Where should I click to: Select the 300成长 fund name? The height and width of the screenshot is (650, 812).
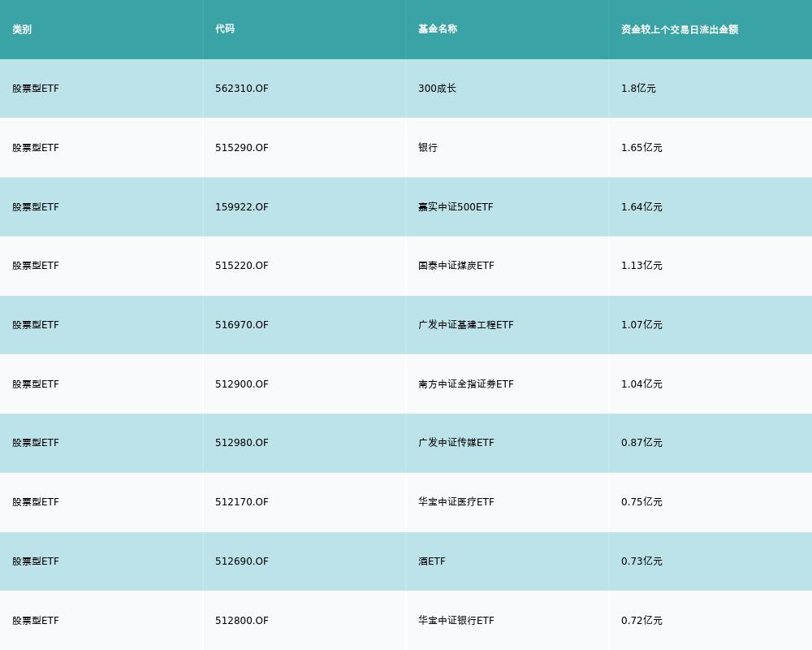pyautogui.click(x=437, y=89)
